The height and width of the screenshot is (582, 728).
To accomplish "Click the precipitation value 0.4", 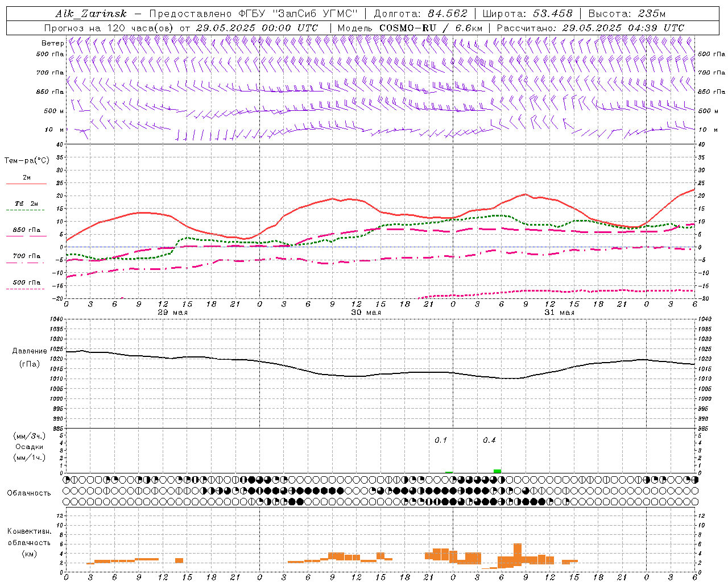I will click(x=489, y=440).
